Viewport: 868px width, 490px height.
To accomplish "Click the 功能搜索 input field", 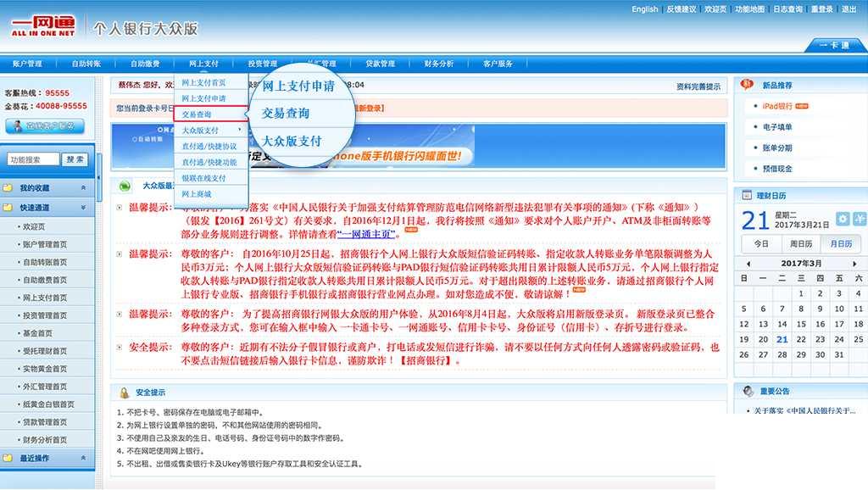I will [33, 159].
